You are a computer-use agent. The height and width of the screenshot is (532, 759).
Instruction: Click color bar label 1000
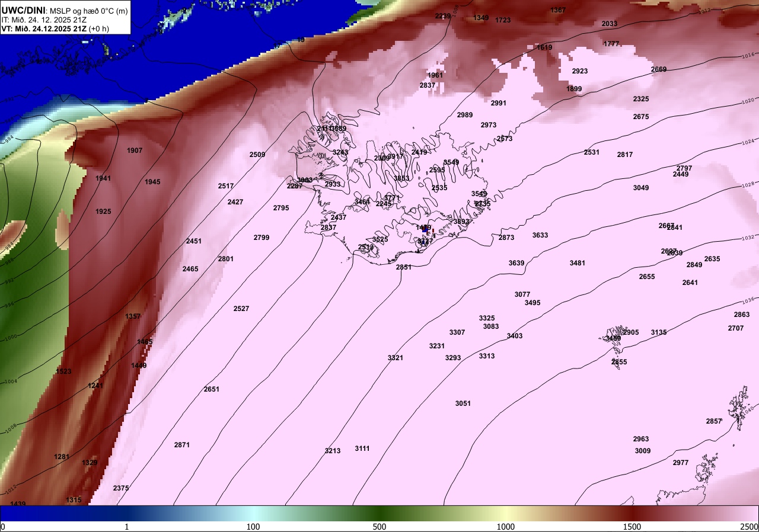pos(506,527)
